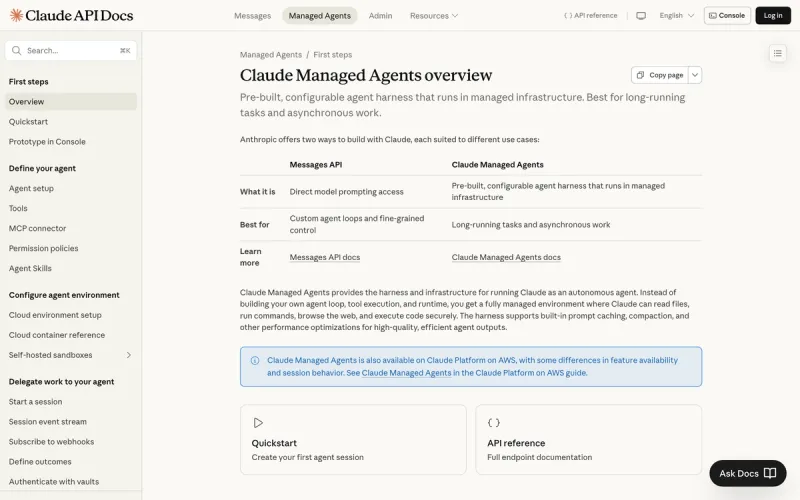The height and width of the screenshot is (500, 800).
Task: Click 'Claude Managed Agents' table column header
Action: tap(497, 165)
